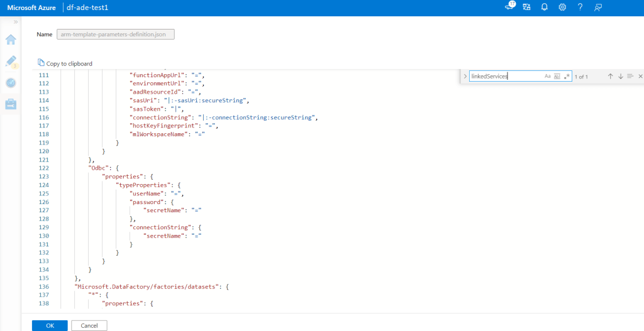Open the Home page from sidebar
Viewport: 644px width, 331px height.
11,40
